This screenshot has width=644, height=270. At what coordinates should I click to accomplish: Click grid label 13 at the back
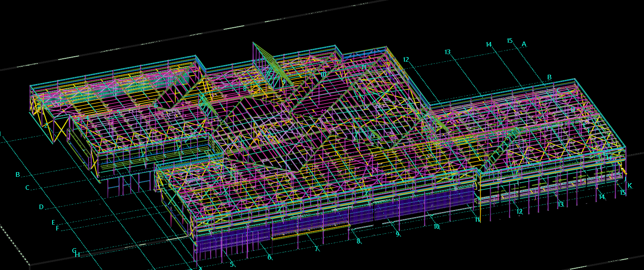coord(447,52)
